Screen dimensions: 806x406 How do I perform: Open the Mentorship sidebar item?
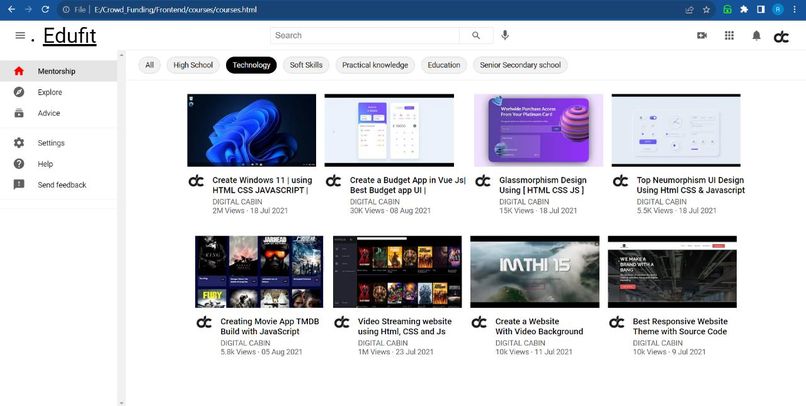[59, 71]
